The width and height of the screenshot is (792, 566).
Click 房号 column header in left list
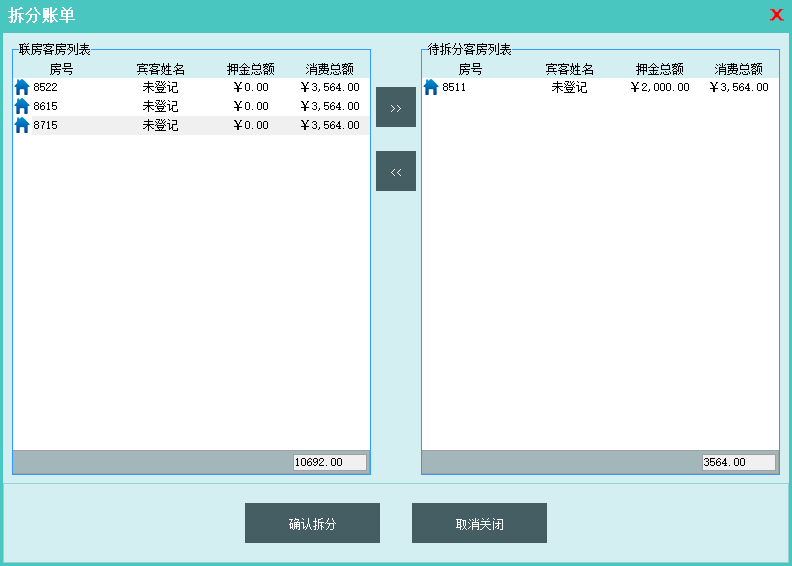tap(61, 69)
